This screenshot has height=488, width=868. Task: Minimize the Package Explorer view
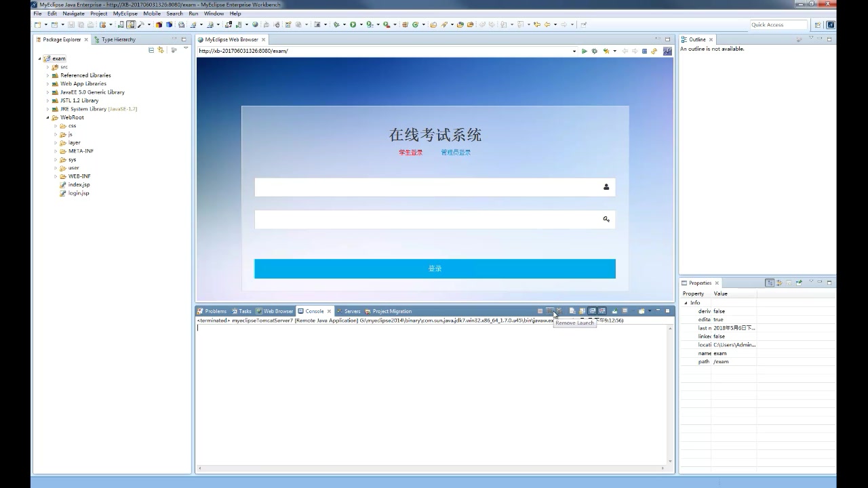(174, 39)
